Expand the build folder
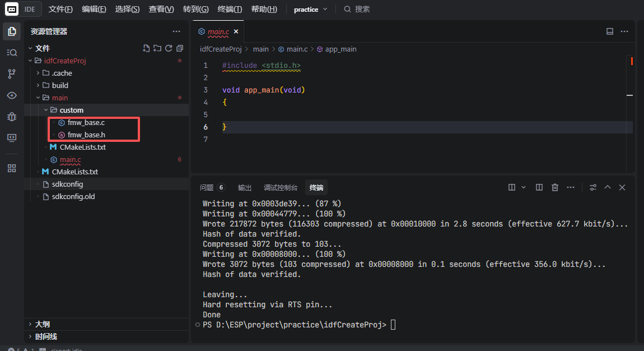The image size is (644, 351). point(38,85)
